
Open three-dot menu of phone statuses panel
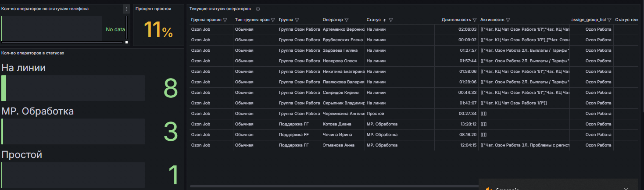[x=126, y=9]
